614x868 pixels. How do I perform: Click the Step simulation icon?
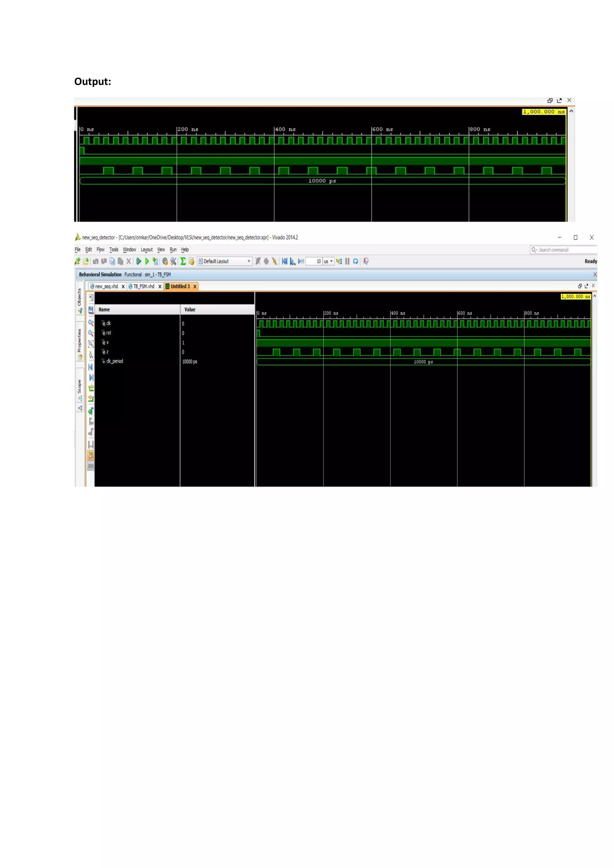pyautogui.click(x=339, y=261)
